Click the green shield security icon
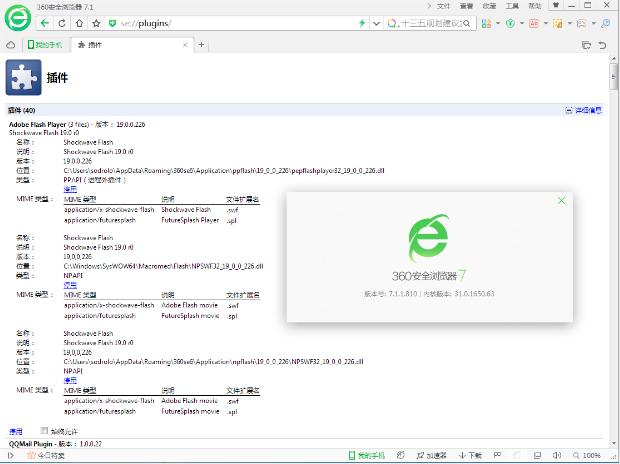Screen dimensions: 620x464 [x=112, y=23]
